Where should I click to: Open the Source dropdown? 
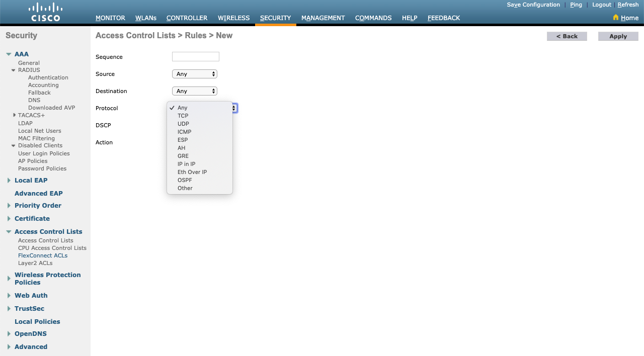tap(194, 73)
